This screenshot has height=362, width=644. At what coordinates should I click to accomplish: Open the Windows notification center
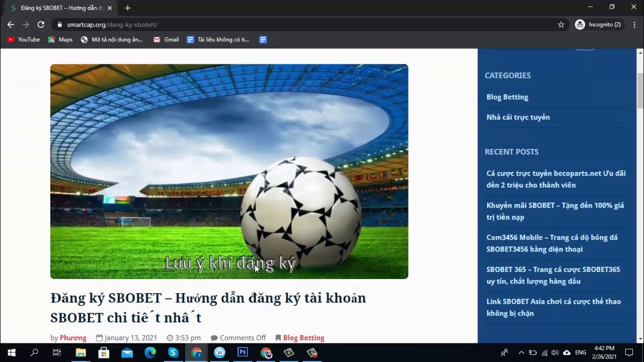click(629, 352)
